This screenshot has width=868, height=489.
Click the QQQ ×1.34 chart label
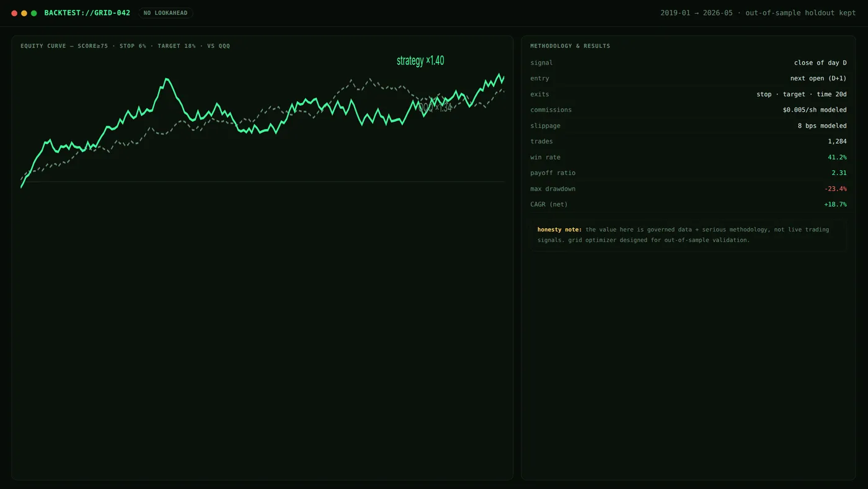(435, 107)
